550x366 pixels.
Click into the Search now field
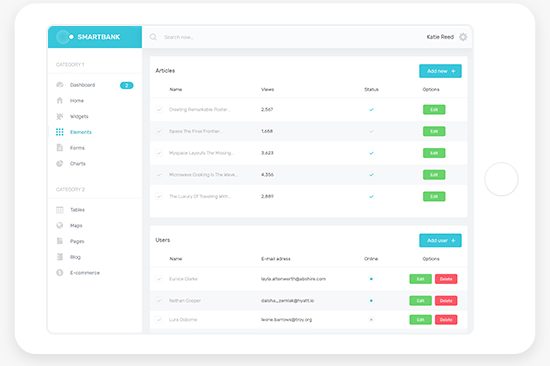(x=281, y=37)
